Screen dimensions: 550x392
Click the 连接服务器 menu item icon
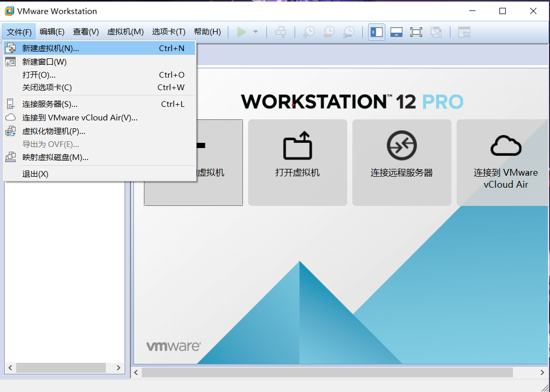point(10,104)
